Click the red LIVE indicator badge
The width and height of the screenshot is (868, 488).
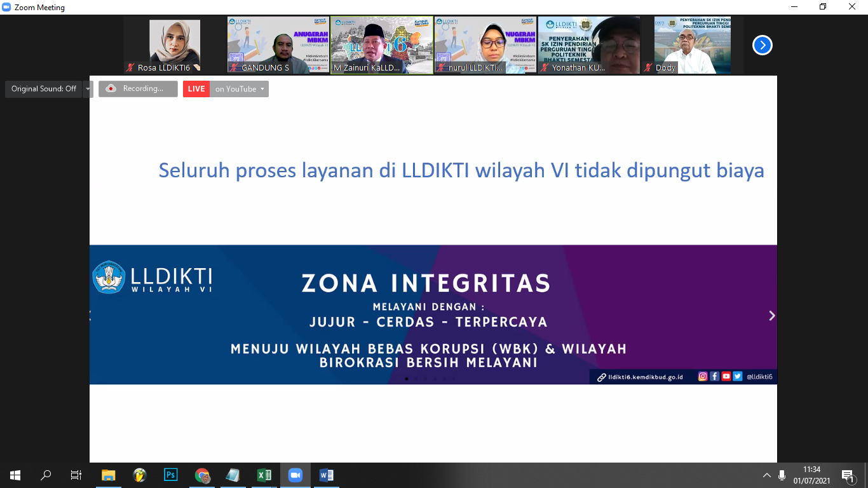click(x=196, y=89)
